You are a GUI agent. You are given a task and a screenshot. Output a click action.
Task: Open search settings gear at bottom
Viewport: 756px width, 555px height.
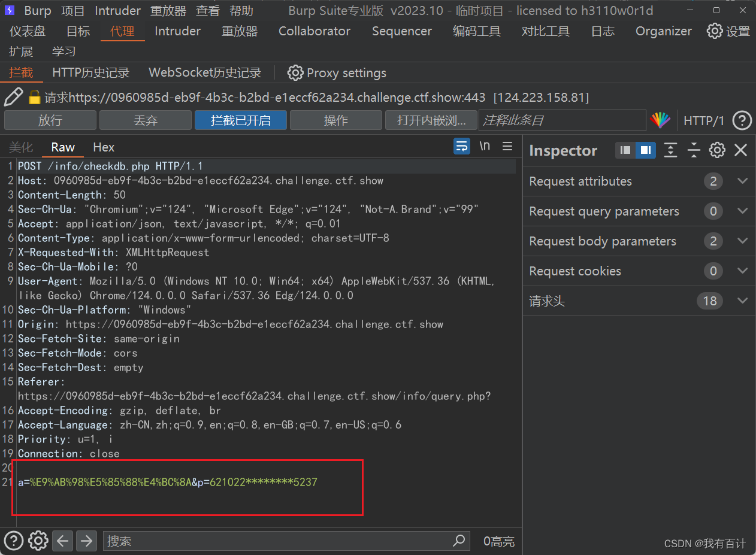(38, 541)
